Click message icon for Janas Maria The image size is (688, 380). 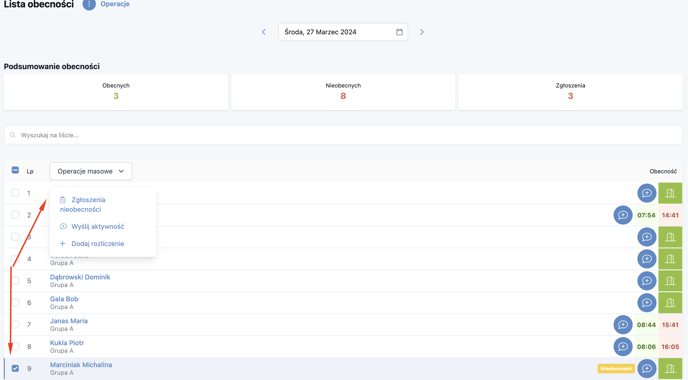click(623, 325)
